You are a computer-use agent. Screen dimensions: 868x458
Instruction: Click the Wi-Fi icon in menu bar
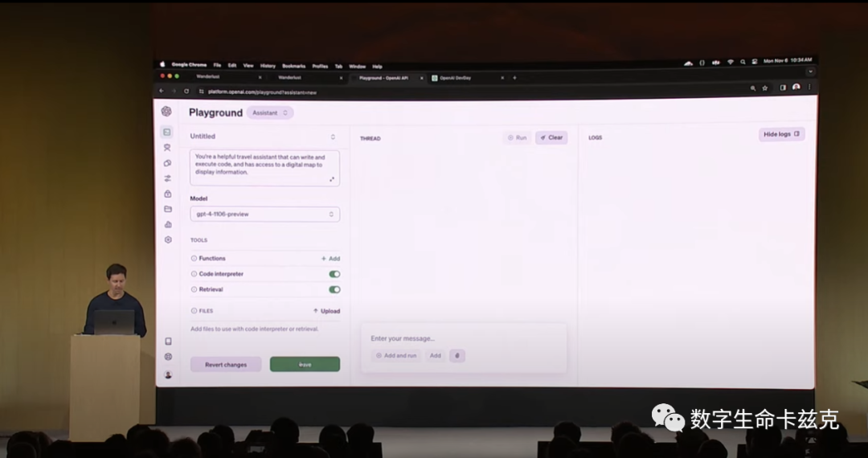pyautogui.click(x=730, y=62)
